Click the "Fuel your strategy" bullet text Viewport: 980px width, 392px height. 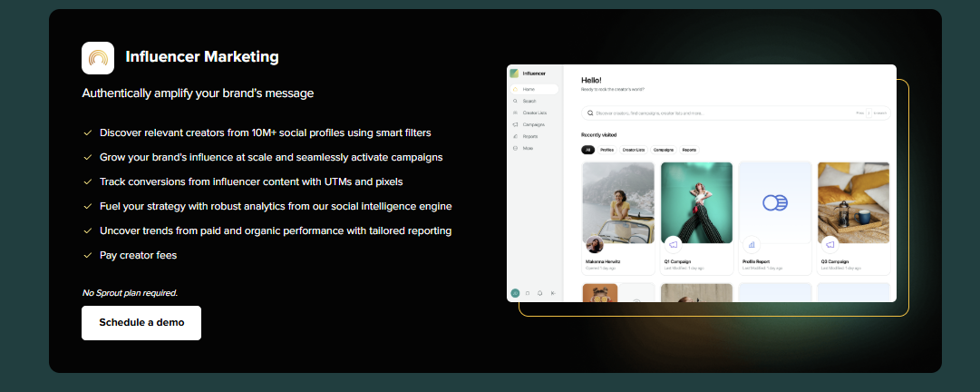(x=276, y=206)
